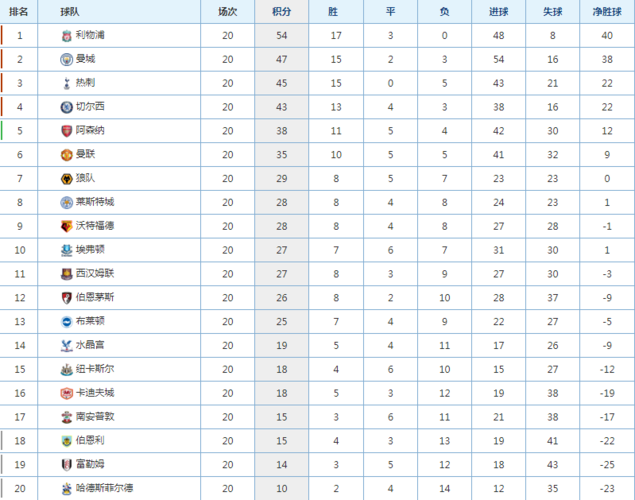635x500 pixels.
Task: Click the Arsenal crest icon
Action: (66, 131)
